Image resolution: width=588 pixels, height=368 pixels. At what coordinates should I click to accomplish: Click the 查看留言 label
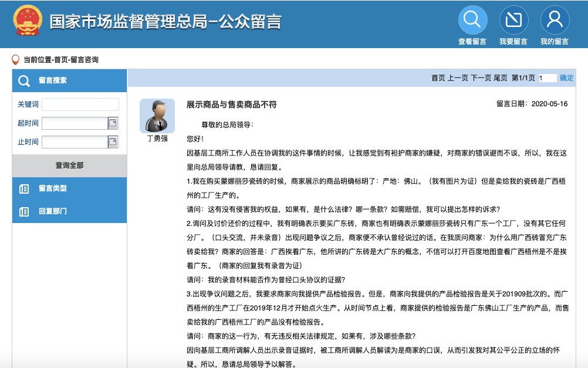click(472, 42)
